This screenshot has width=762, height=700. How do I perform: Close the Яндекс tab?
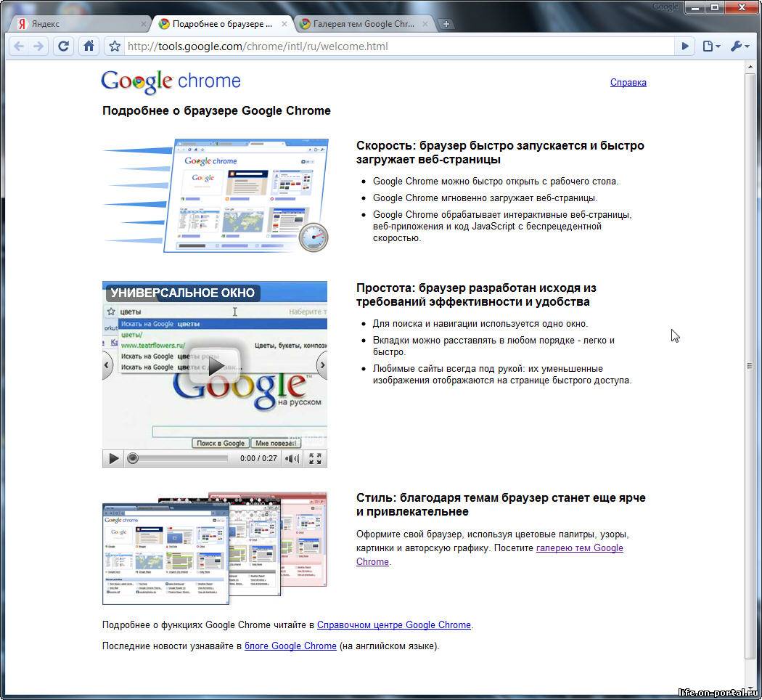tap(144, 24)
